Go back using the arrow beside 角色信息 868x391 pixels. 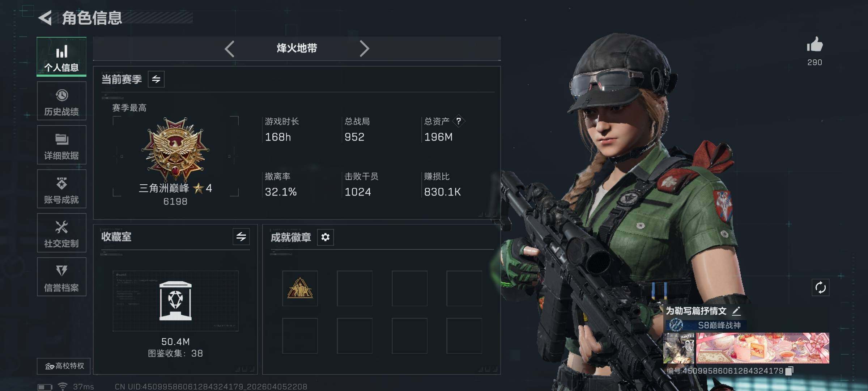[46, 18]
